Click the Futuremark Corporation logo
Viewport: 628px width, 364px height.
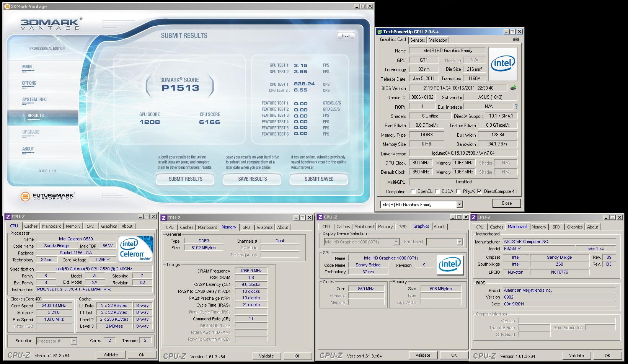pos(47,197)
